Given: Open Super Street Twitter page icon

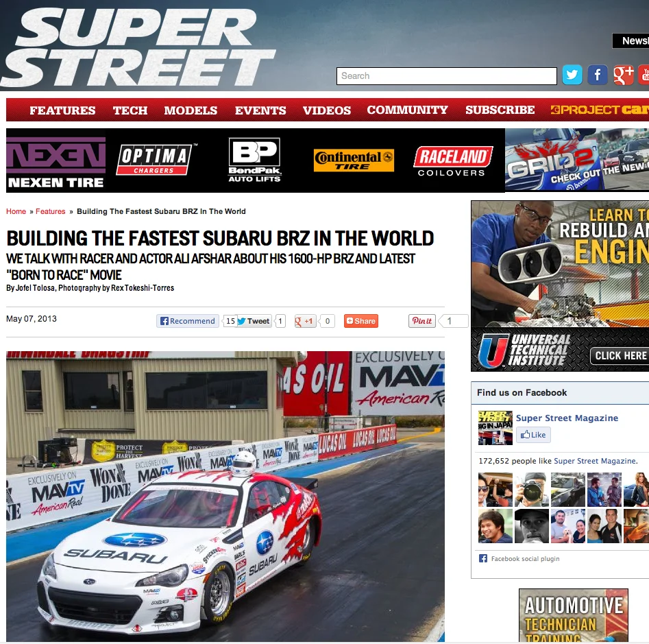Looking at the screenshot, I should 572,75.
